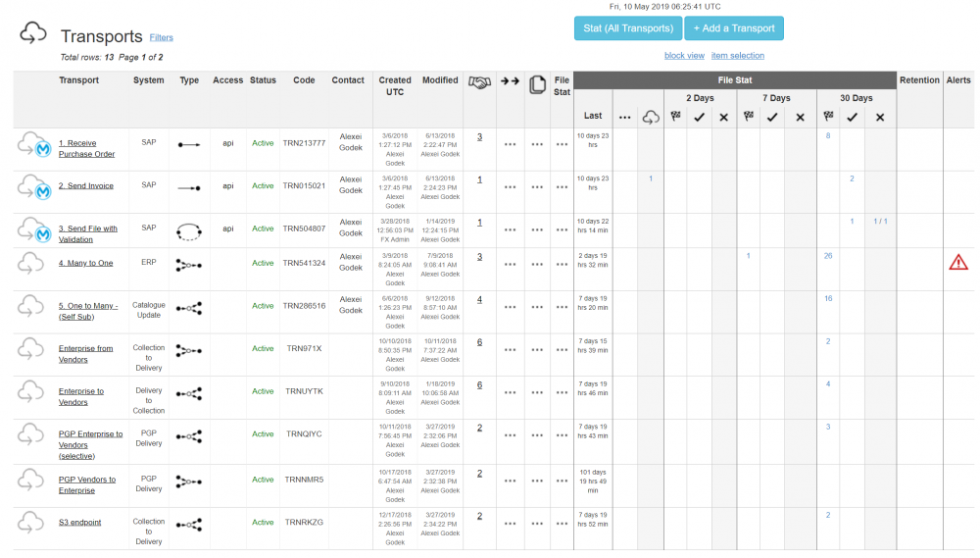The image size is (980, 558).
Task: Click the red alert warning triangle
Action: point(958,262)
